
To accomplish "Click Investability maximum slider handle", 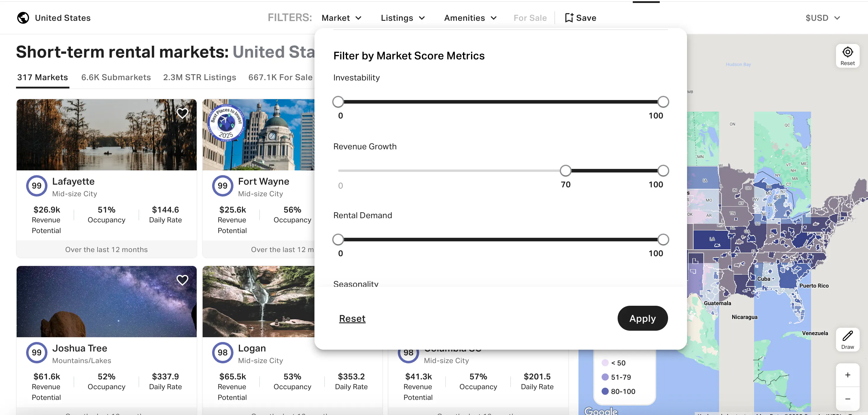I will (663, 102).
